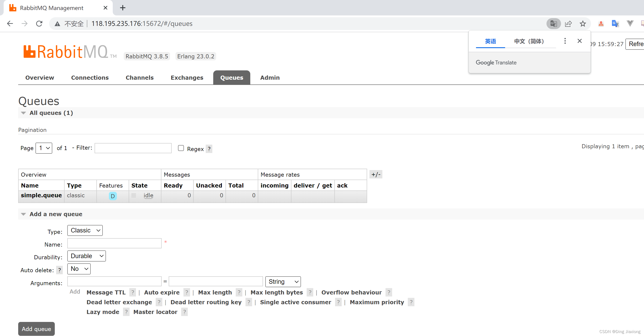The height and width of the screenshot is (336, 644).
Task: Click the Arguments key input field
Action: pyautogui.click(x=114, y=281)
